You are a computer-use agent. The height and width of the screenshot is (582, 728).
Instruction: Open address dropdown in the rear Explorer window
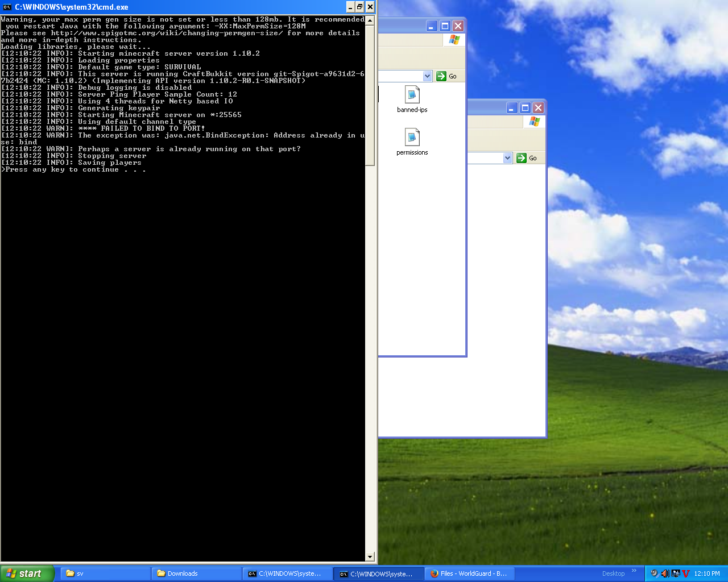coord(507,158)
